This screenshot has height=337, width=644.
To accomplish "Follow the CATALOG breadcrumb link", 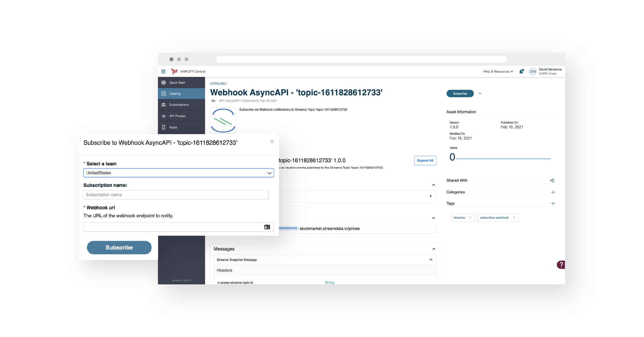I will coord(217,84).
